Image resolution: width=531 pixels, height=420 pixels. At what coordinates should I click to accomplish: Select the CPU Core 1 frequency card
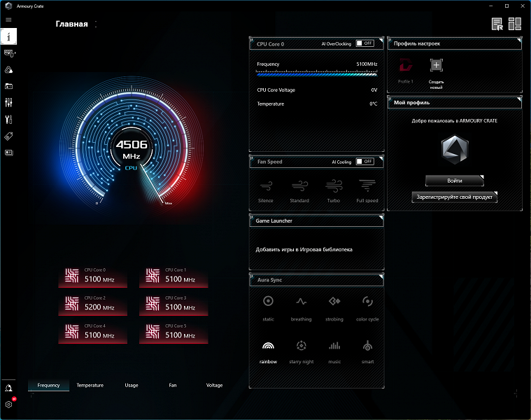click(x=174, y=276)
